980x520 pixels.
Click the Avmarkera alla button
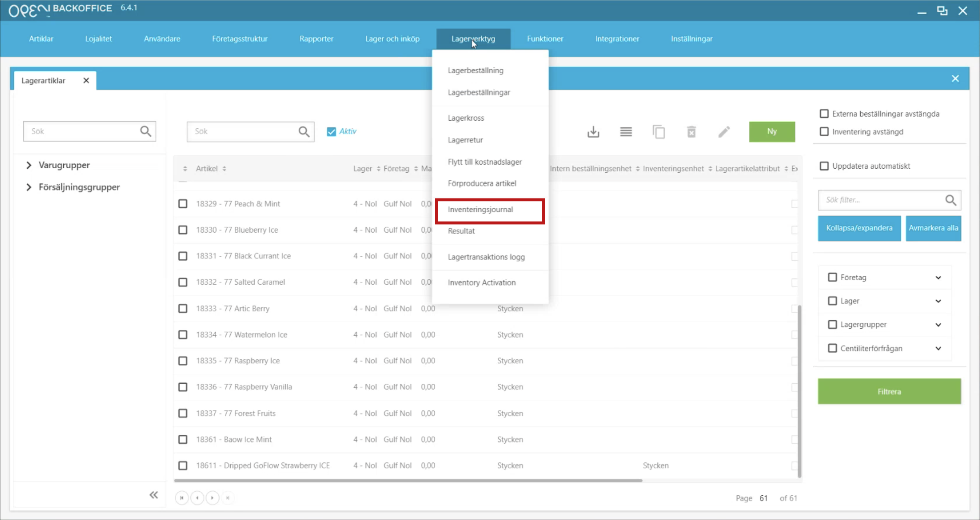coord(933,228)
